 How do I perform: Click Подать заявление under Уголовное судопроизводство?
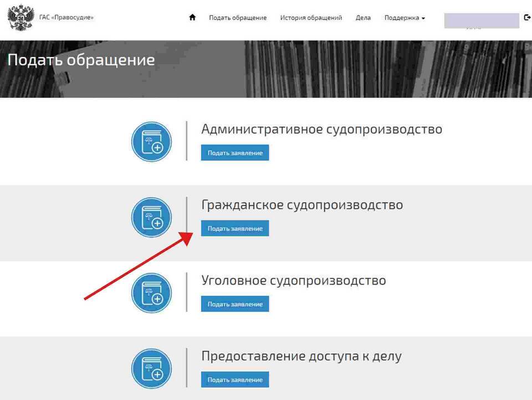235,304
